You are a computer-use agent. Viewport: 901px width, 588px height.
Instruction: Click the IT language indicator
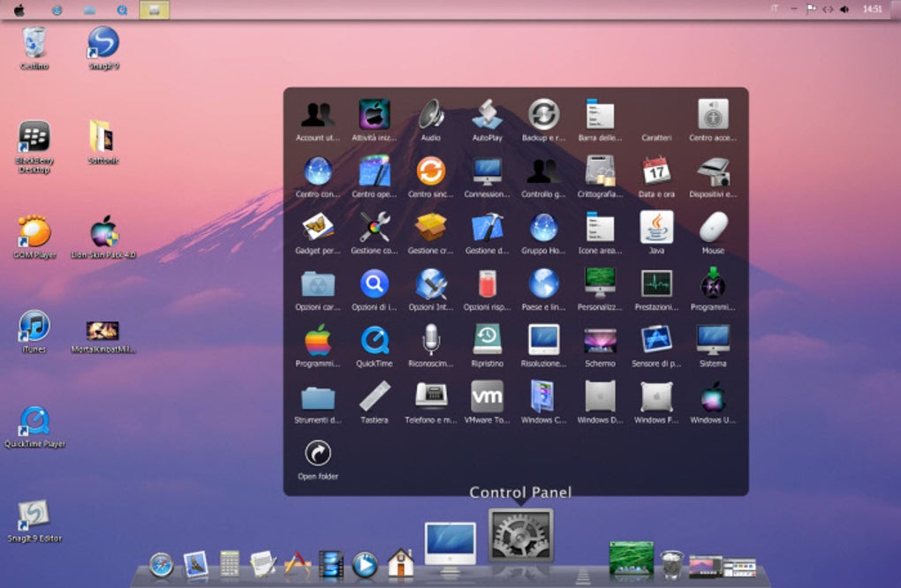tap(774, 9)
